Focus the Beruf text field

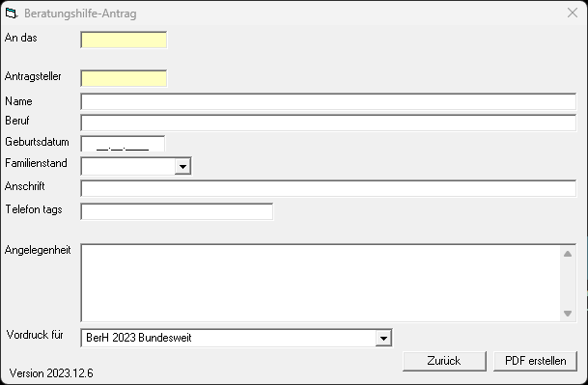pyautogui.click(x=328, y=123)
